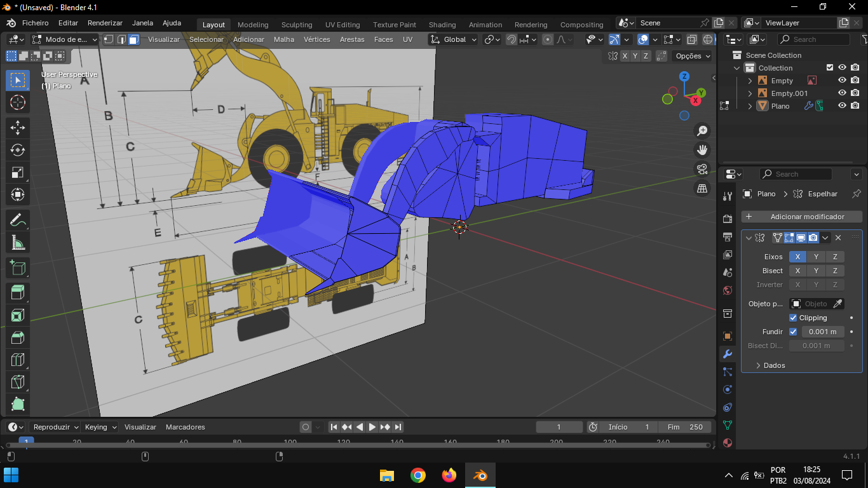This screenshot has width=868, height=488.
Task: Pick the Move tool in the toolbar
Action: pos(18,128)
